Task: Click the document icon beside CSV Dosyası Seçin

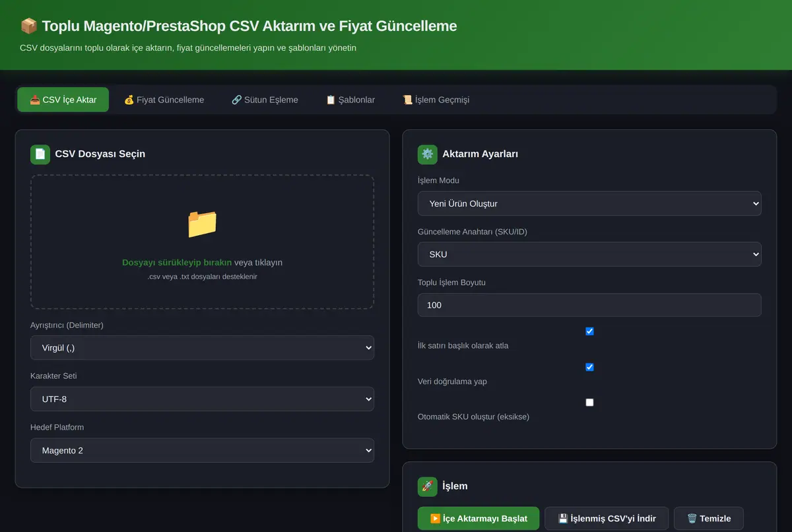Action: click(40, 154)
